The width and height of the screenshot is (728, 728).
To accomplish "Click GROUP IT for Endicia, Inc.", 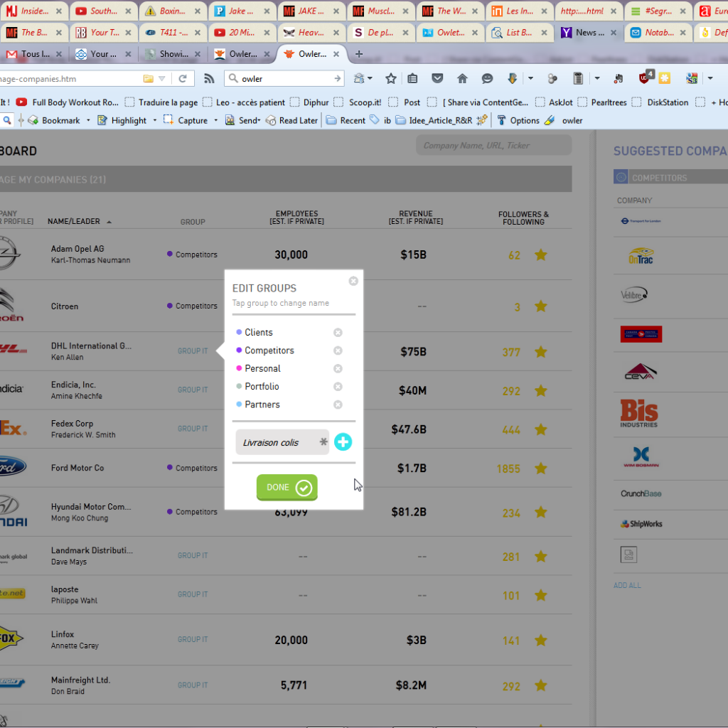I will (193, 390).
